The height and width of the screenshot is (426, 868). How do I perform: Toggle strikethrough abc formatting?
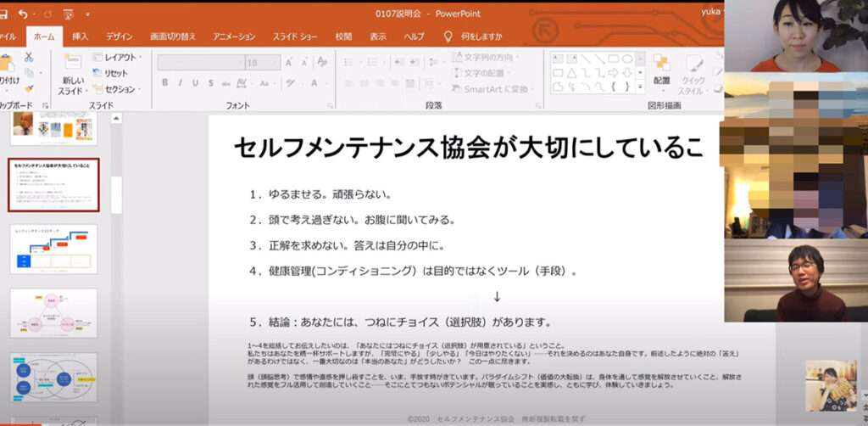point(225,83)
